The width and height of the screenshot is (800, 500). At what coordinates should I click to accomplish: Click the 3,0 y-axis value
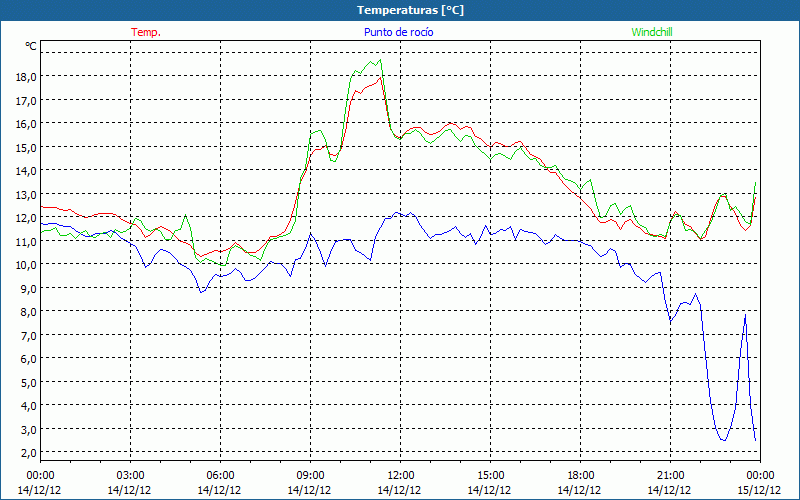(29, 429)
